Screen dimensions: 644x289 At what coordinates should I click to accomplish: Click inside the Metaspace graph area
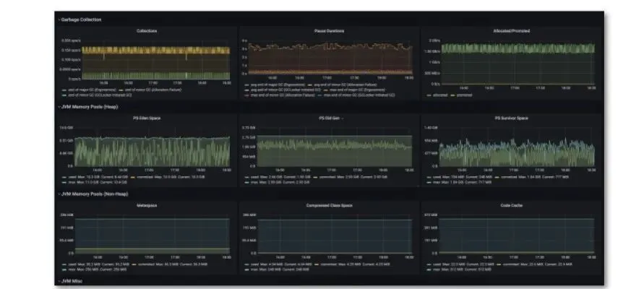(x=152, y=236)
